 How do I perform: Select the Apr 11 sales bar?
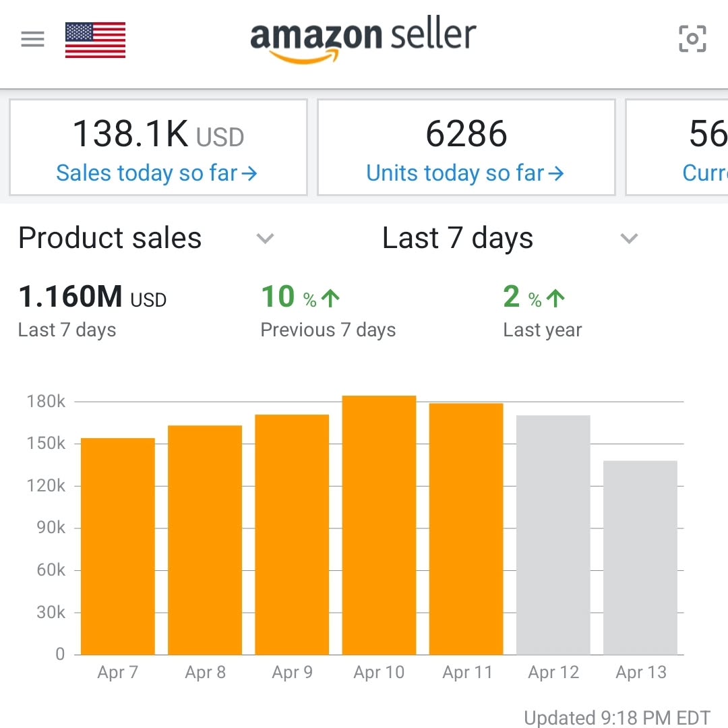(x=466, y=528)
